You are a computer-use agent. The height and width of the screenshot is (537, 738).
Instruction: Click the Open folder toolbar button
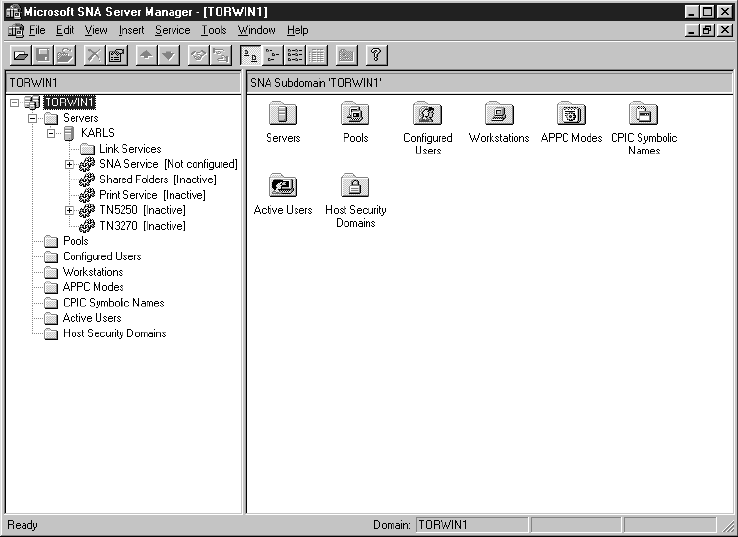click(20, 56)
